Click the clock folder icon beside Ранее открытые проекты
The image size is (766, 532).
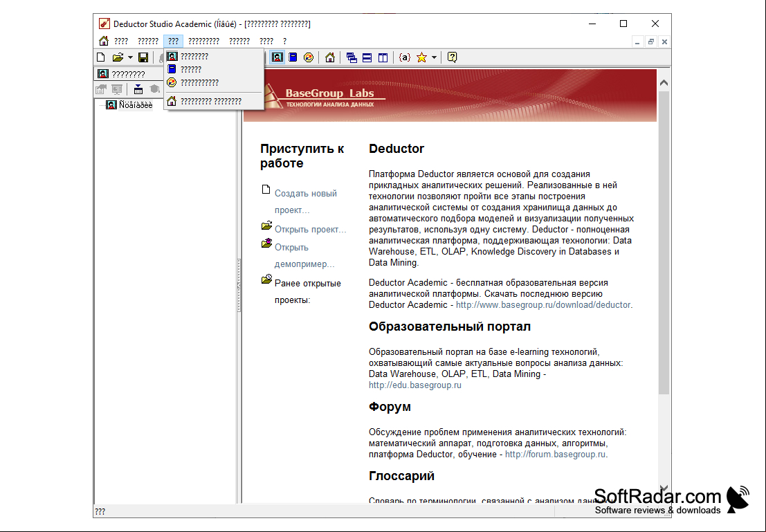266,279
